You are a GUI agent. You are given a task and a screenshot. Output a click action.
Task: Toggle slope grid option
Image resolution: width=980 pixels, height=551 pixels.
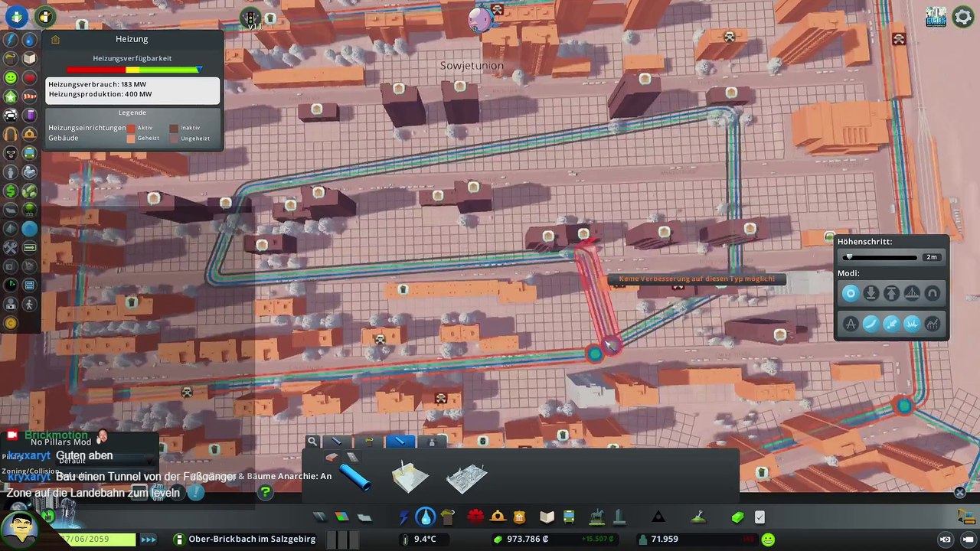pos(933,324)
